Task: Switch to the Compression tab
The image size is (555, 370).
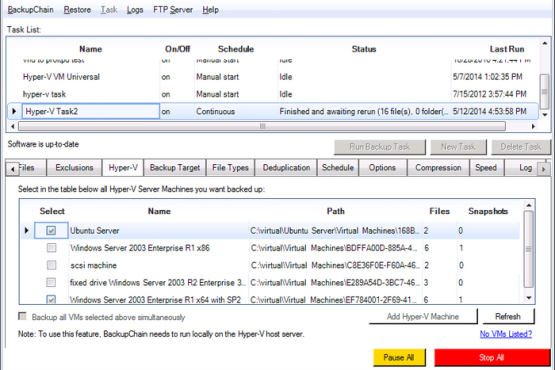Action: (x=438, y=168)
